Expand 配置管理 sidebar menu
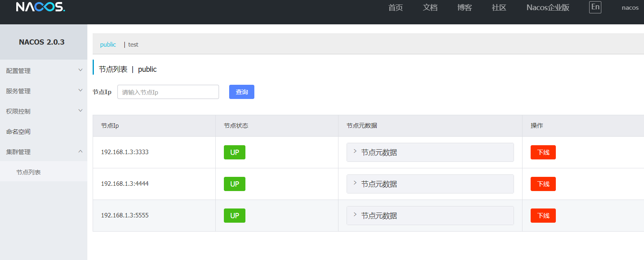The image size is (644, 260). click(43, 71)
